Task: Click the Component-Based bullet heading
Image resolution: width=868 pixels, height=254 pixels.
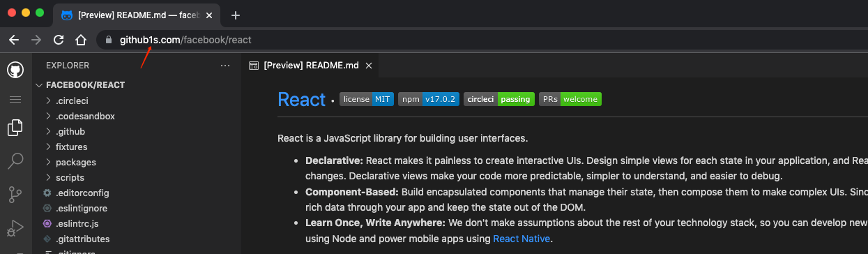Action: coord(352,191)
